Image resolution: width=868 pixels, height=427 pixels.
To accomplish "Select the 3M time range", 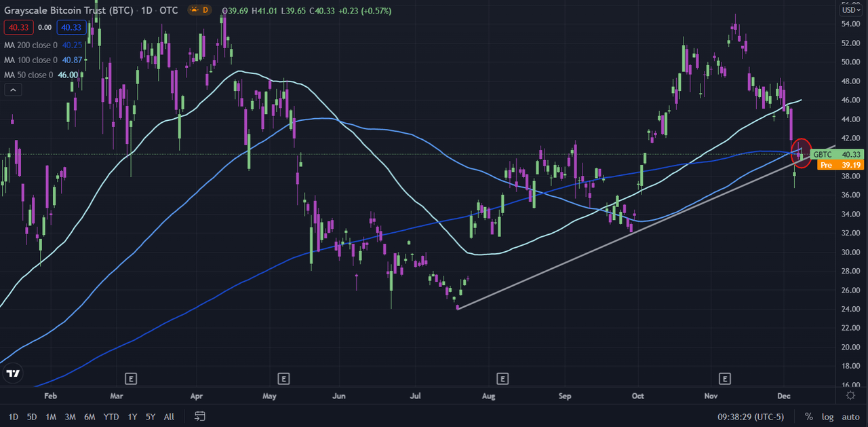I will [70, 416].
